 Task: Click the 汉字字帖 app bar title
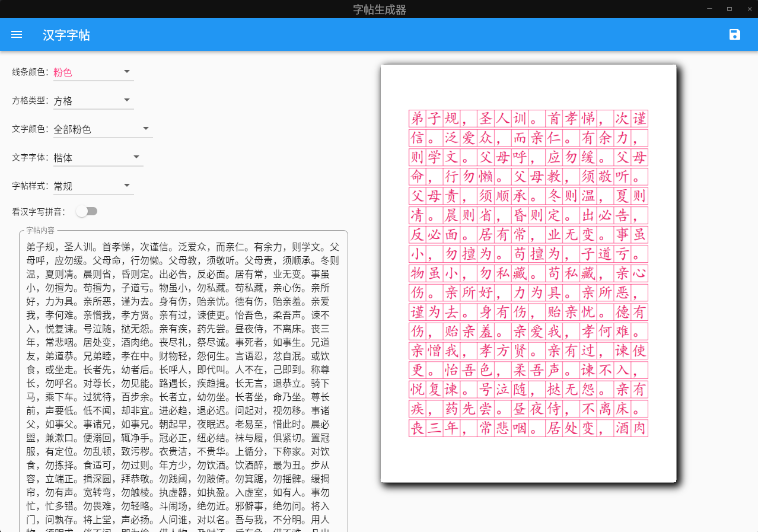click(x=66, y=35)
